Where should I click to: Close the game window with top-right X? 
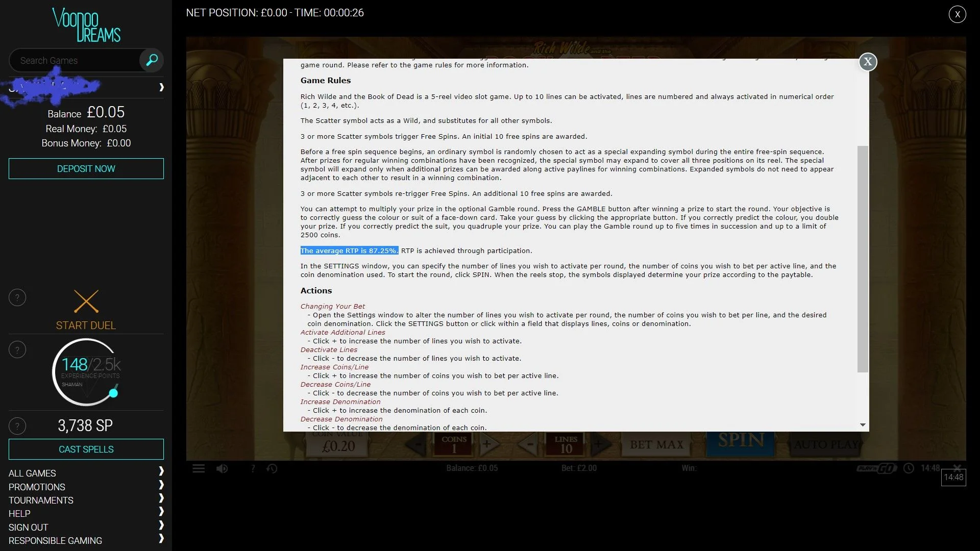click(x=957, y=14)
